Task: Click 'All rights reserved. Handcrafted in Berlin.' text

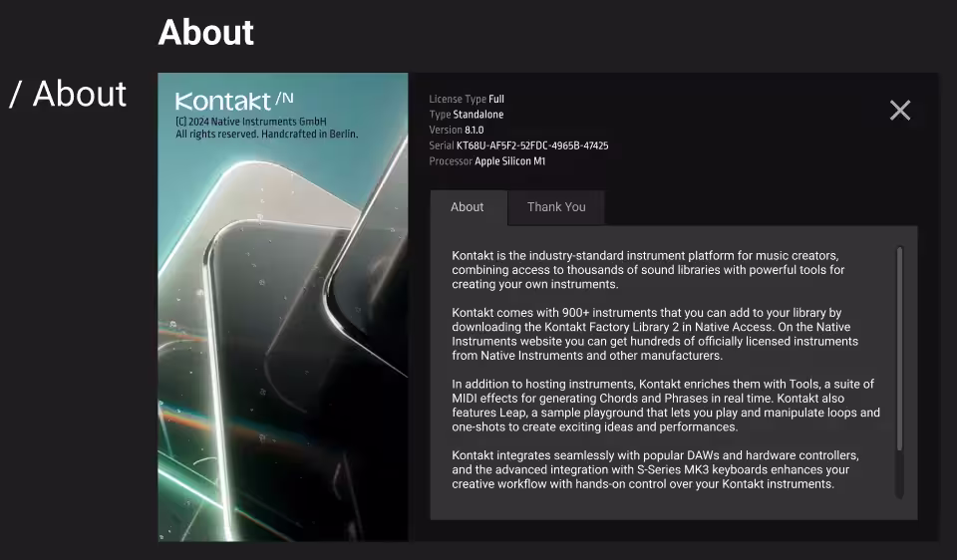Action: click(267, 135)
